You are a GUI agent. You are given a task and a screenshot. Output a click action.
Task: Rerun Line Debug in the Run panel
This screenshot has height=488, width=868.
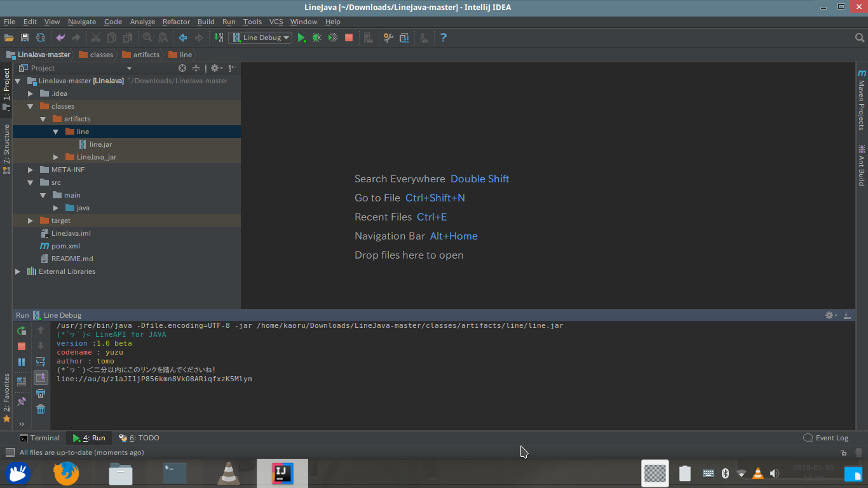(x=22, y=330)
